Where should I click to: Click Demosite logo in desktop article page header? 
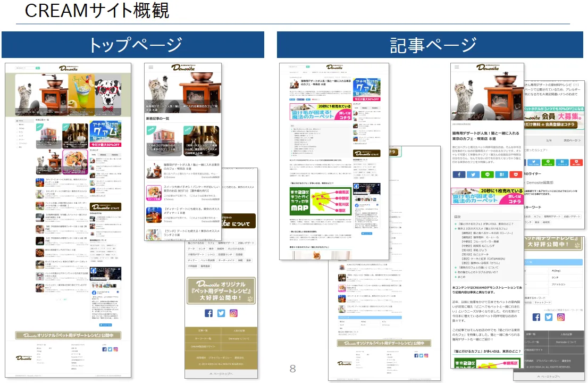[x=334, y=67]
